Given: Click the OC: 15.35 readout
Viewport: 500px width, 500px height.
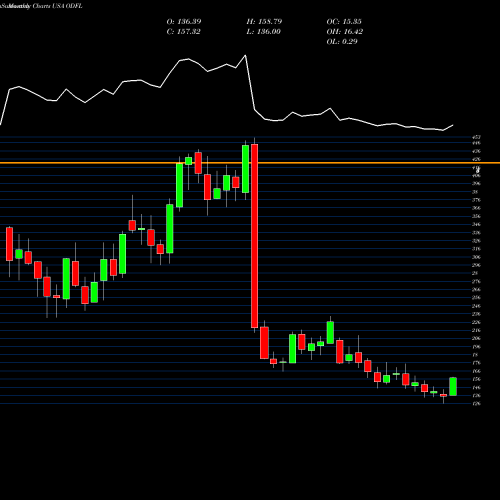Looking at the screenshot, I should click(x=344, y=22).
